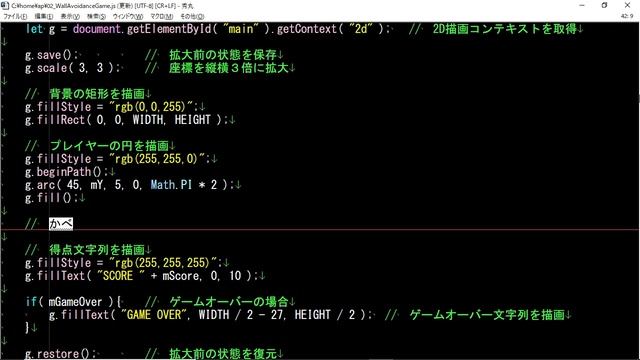Click the Hidemaru app icon in title bar
Viewport: 640px width, 360px height.
click(5, 6)
